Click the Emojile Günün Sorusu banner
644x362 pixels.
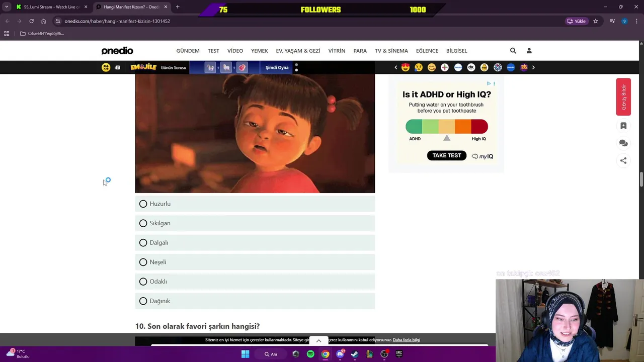tap(158, 67)
